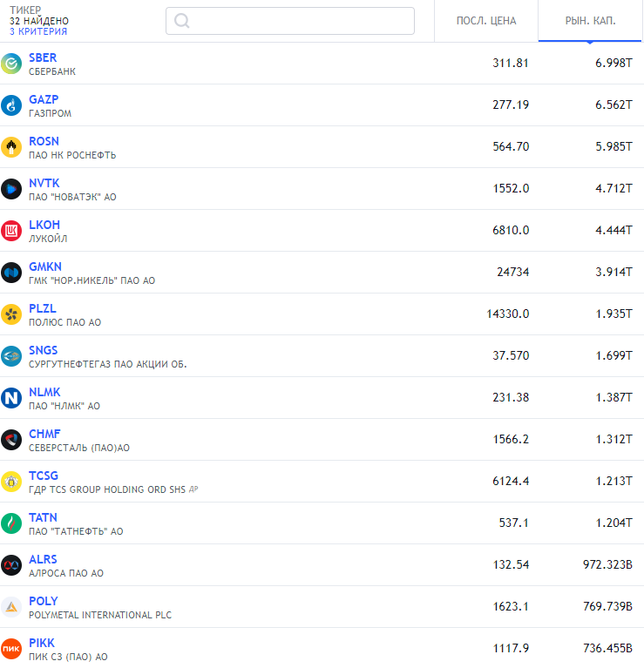
Task: Sort by РЫН. КАП. column
Action: tap(590, 20)
